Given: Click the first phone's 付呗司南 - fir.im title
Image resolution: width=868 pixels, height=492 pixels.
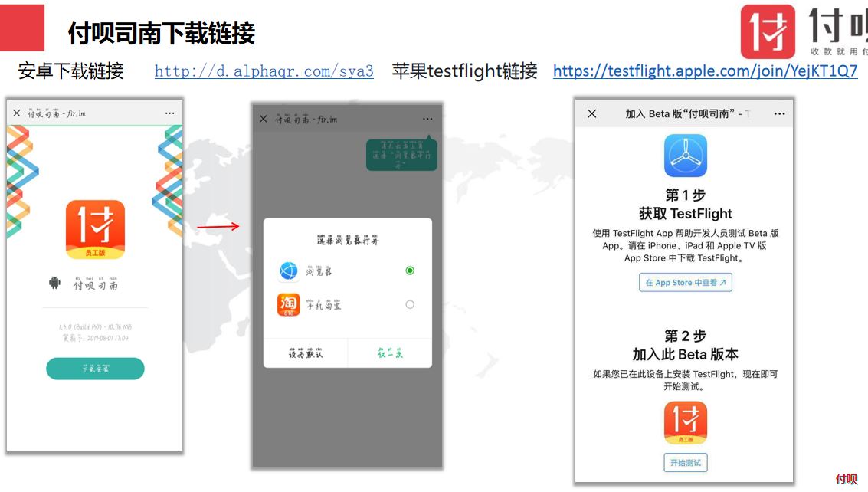Looking at the screenshot, I should point(57,113).
